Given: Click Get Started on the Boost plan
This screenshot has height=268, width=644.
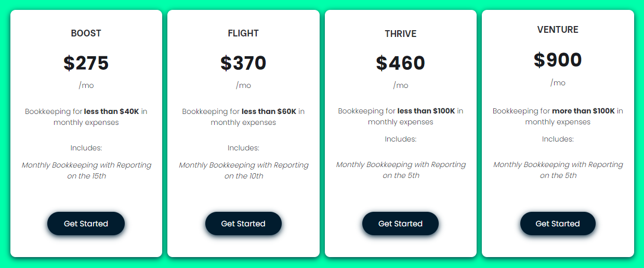Looking at the screenshot, I should [86, 224].
